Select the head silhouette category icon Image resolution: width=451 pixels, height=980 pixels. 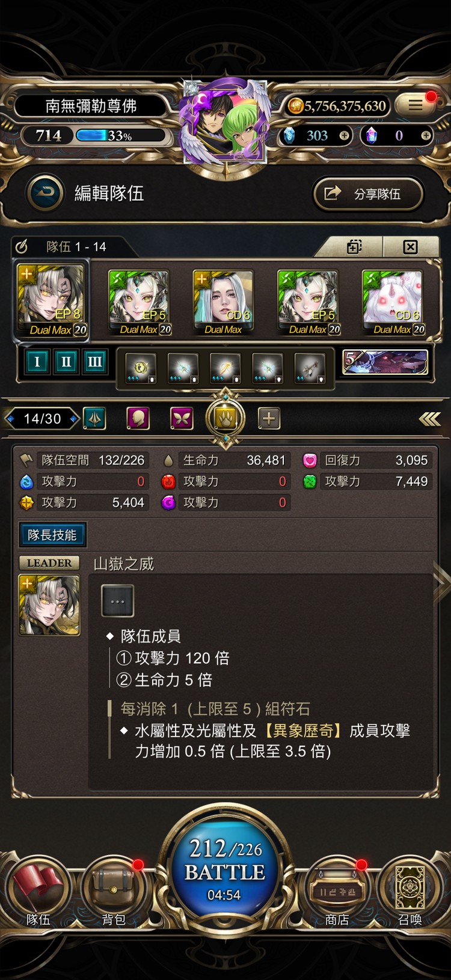coord(138,419)
